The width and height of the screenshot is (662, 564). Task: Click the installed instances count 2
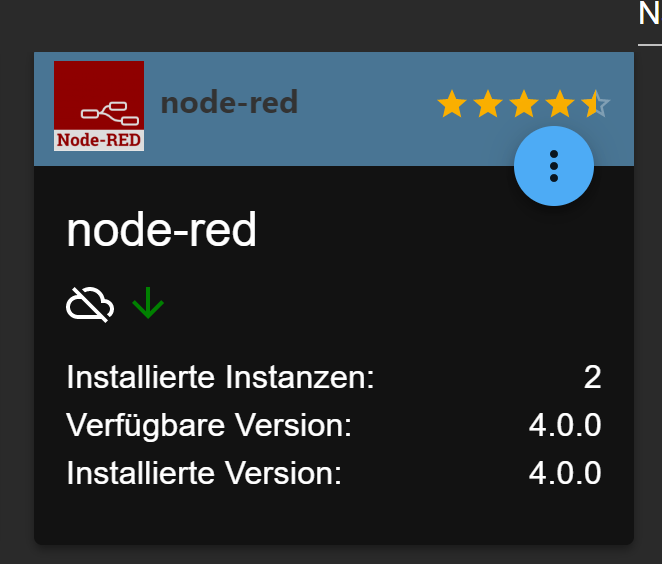[x=592, y=377]
